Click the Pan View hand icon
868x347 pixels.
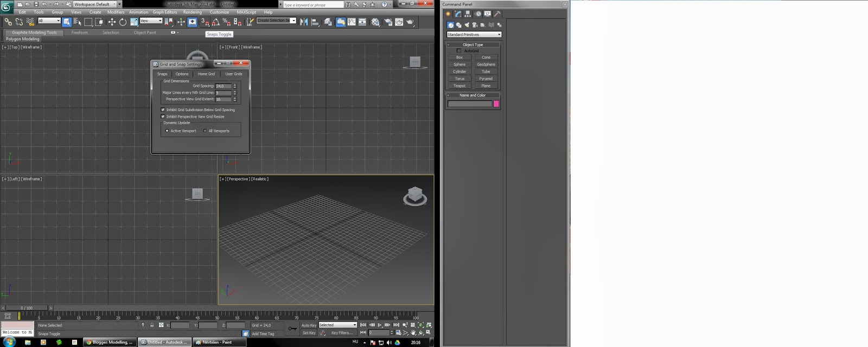(x=413, y=332)
